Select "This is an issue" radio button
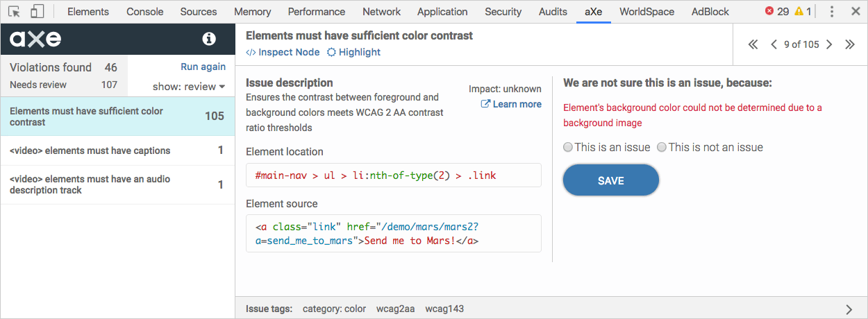The width and height of the screenshot is (868, 319). (x=568, y=147)
